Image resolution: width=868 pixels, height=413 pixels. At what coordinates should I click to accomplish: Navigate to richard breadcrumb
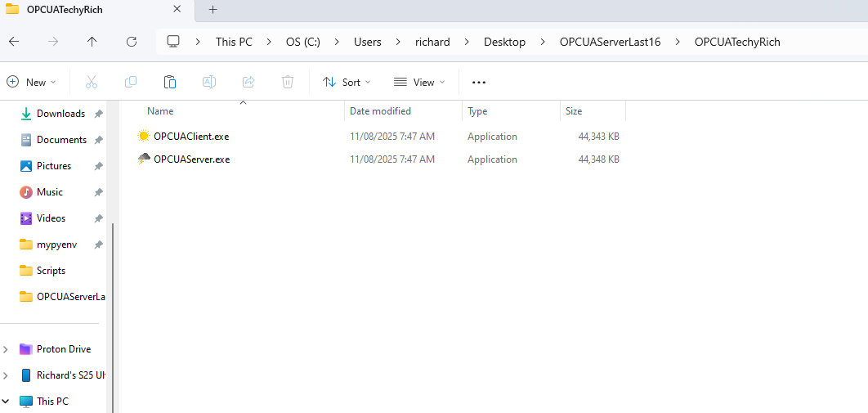click(432, 42)
